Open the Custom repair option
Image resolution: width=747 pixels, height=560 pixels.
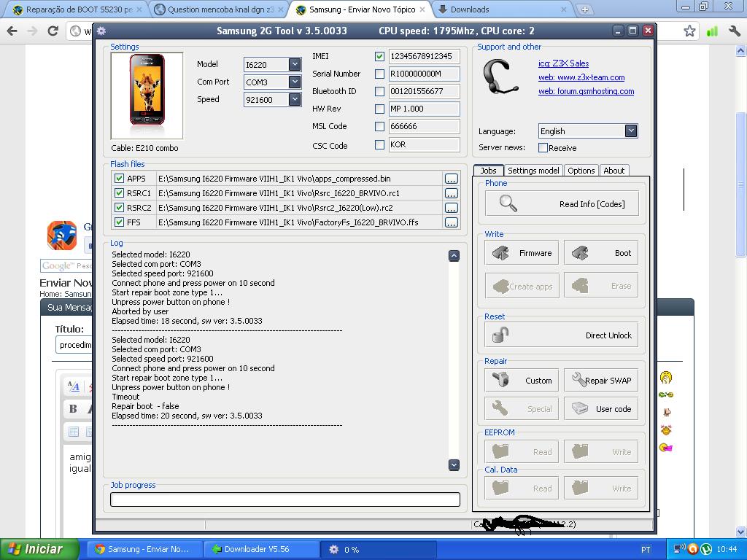click(x=522, y=381)
